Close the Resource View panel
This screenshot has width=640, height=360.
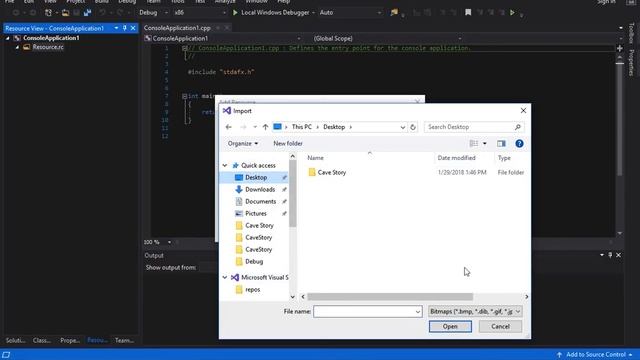coord(133,28)
